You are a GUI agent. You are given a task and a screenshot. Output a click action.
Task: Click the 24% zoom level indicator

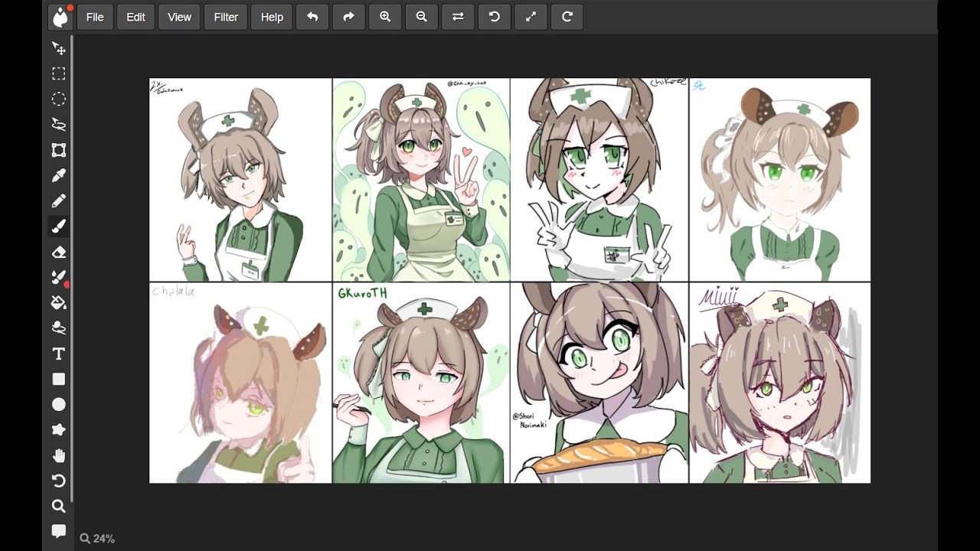point(97,539)
